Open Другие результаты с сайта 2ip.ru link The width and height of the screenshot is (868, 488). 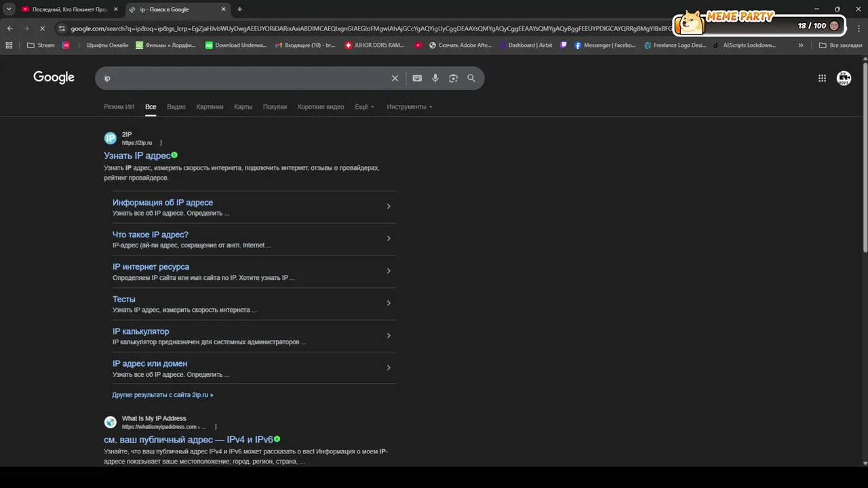(163, 394)
